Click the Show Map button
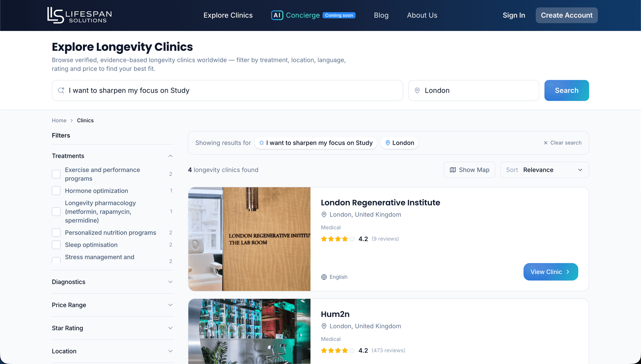The height and width of the screenshot is (364, 641). (469, 170)
